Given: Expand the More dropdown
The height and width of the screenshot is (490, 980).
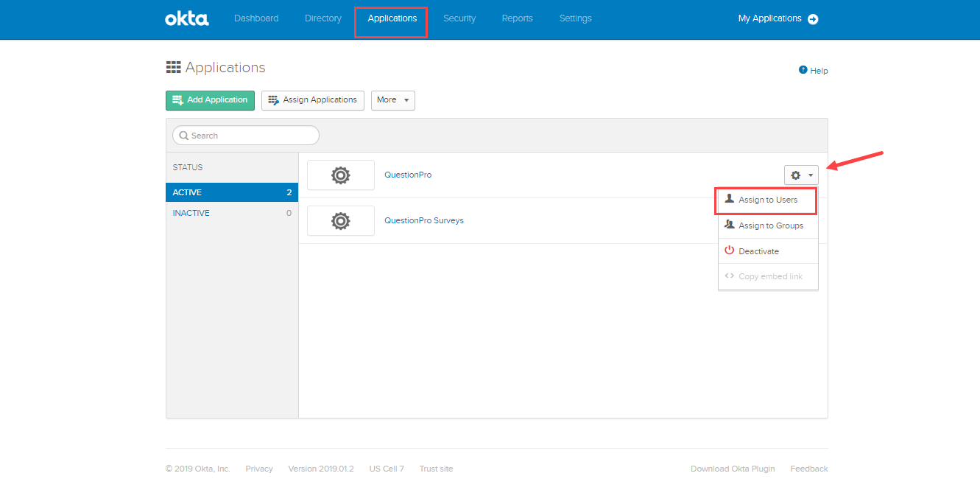Looking at the screenshot, I should (x=393, y=100).
